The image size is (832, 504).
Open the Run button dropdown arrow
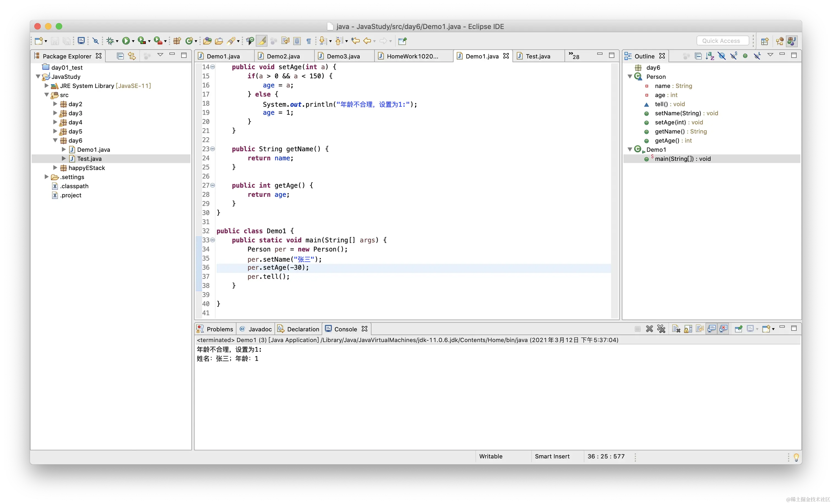click(133, 41)
